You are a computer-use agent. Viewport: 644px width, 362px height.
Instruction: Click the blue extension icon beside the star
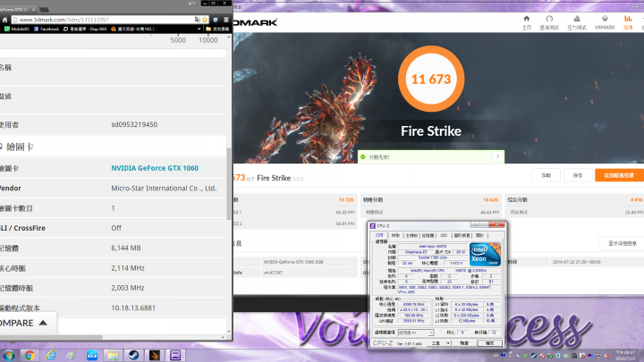click(216, 20)
